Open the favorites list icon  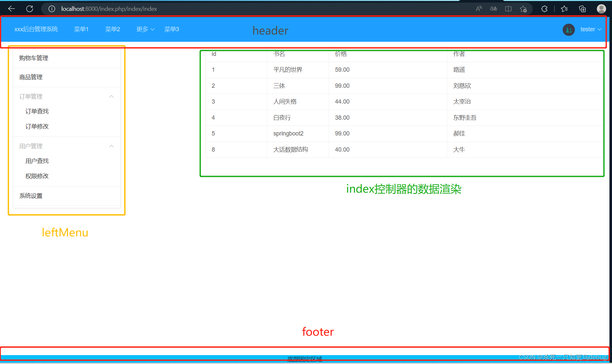pos(565,9)
